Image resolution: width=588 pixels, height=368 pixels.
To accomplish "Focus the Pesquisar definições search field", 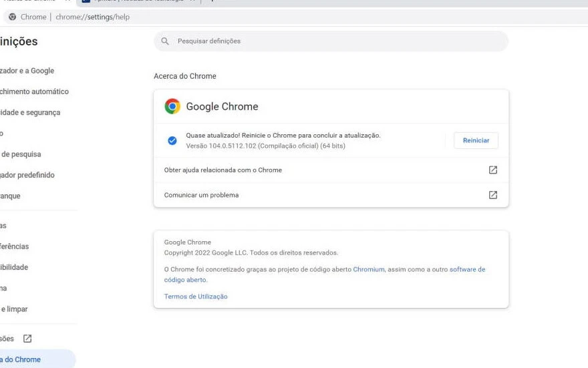I will pos(331,41).
